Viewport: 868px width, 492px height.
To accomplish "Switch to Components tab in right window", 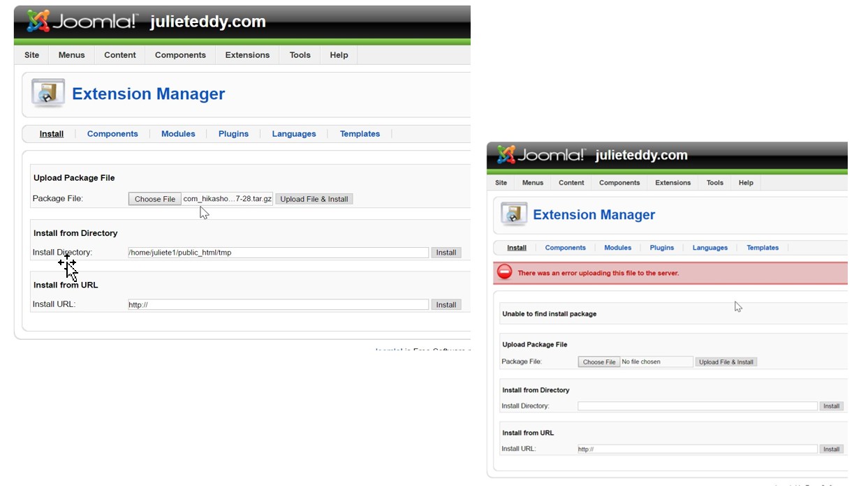I will pos(565,248).
